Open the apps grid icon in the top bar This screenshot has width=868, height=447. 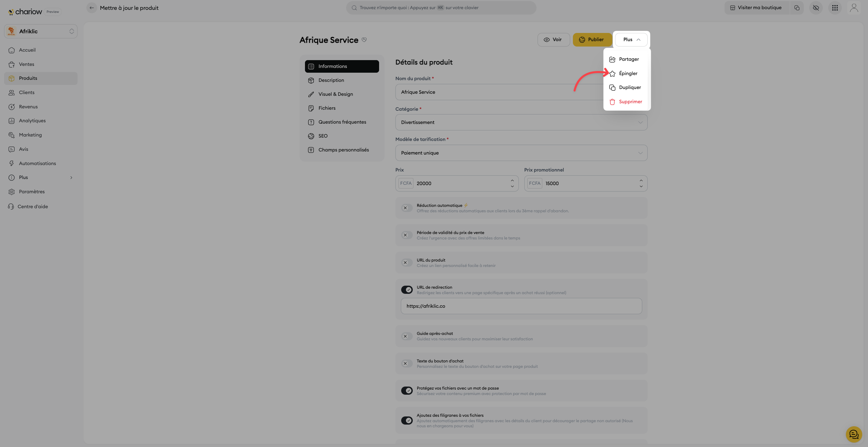click(835, 8)
